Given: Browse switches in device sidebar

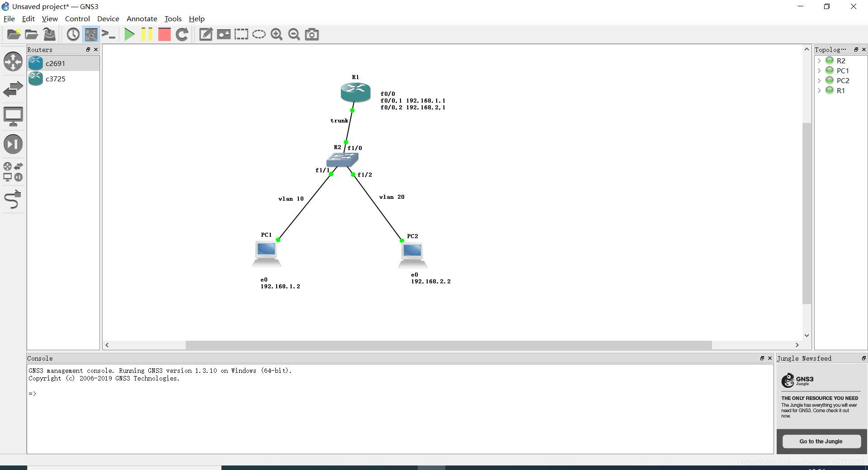Looking at the screenshot, I should pos(13,89).
